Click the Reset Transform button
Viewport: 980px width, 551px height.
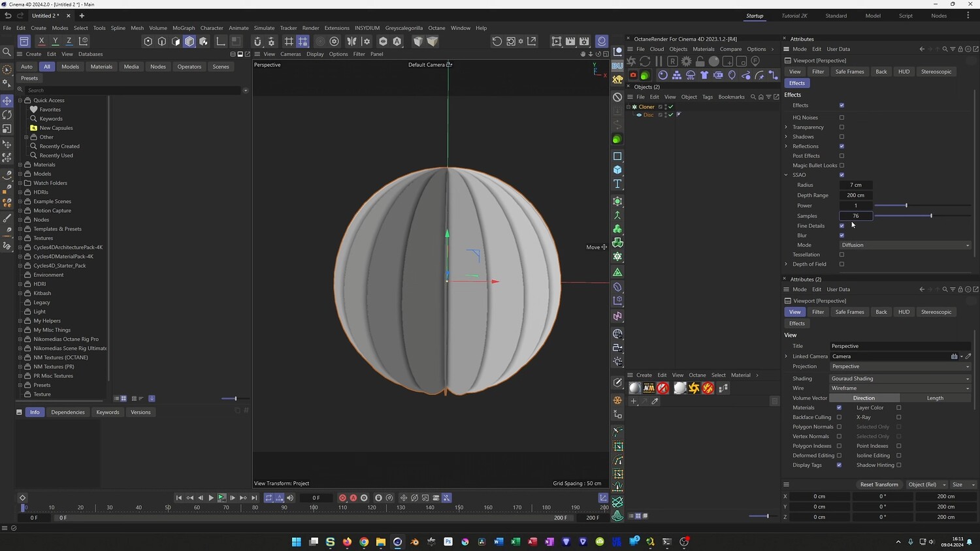(879, 484)
